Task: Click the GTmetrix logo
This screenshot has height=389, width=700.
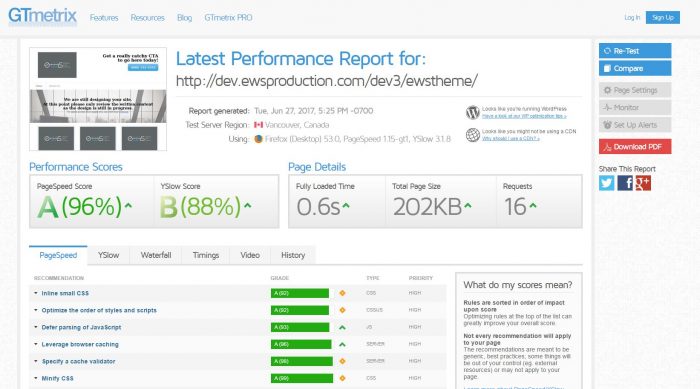Action: pos(42,16)
